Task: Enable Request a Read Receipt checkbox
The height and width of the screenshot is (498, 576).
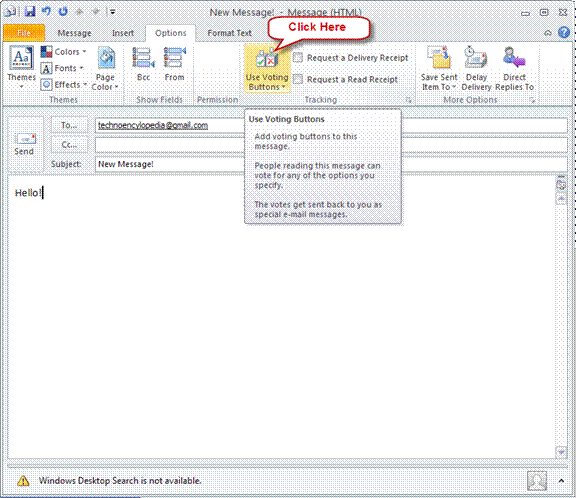Action: point(298,79)
